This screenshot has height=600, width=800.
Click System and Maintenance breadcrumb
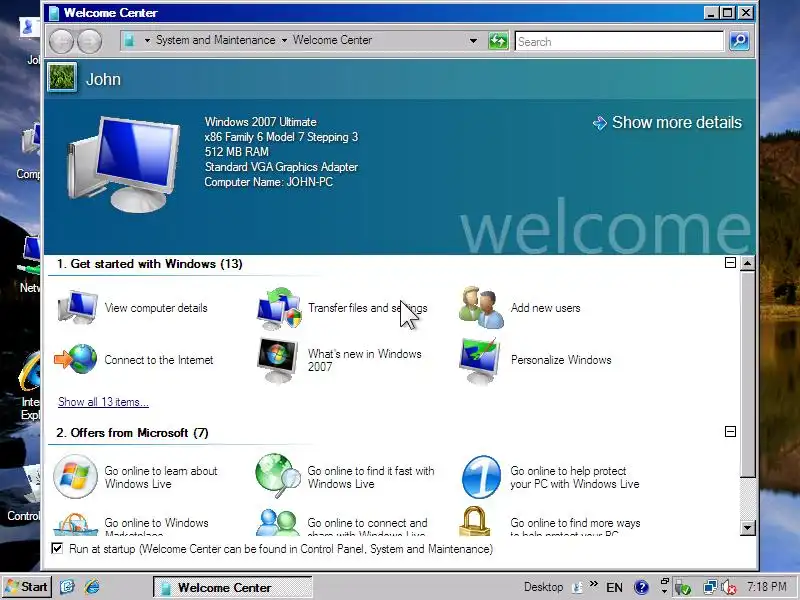(x=215, y=40)
